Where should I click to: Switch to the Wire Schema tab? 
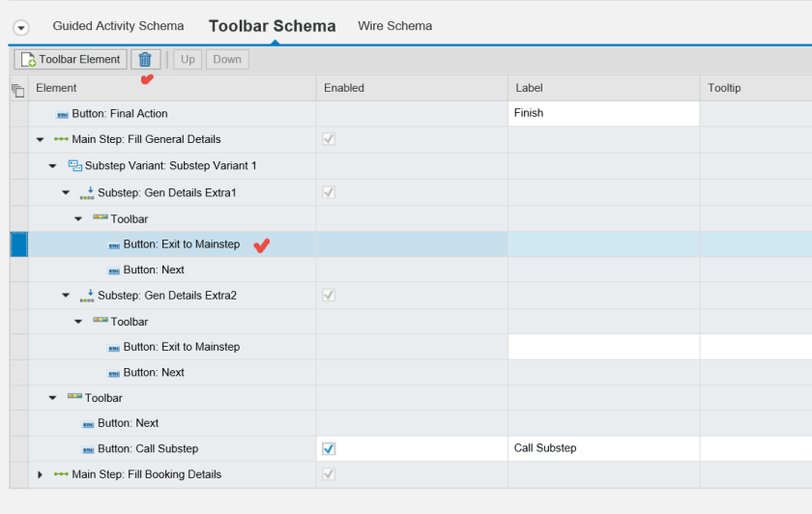(x=394, y=26)
